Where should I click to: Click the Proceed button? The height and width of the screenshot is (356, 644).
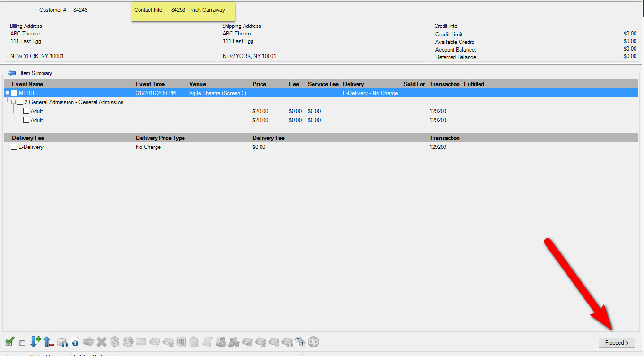tap(617, 343)
